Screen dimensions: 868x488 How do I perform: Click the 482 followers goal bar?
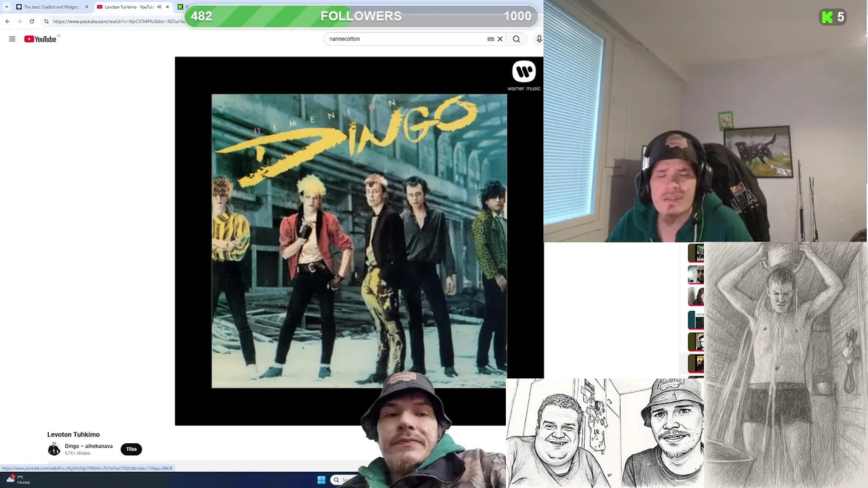pos(363,16)
